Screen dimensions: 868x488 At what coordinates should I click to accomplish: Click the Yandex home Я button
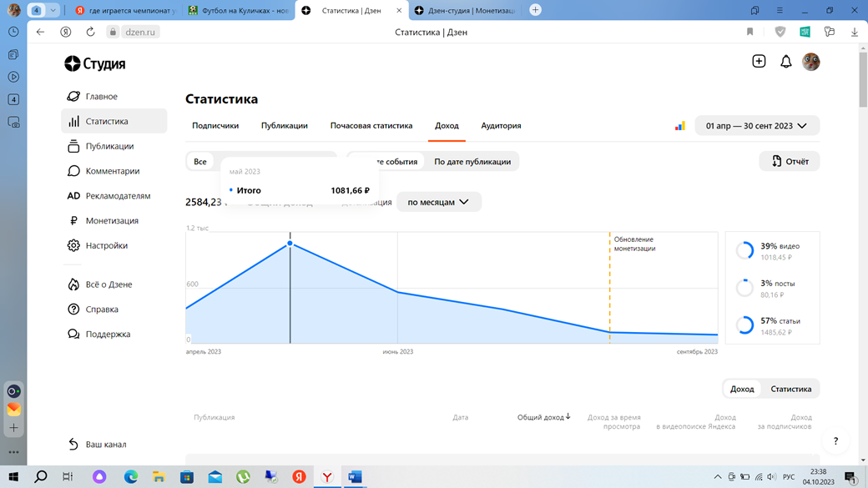(x=66, y=32)
